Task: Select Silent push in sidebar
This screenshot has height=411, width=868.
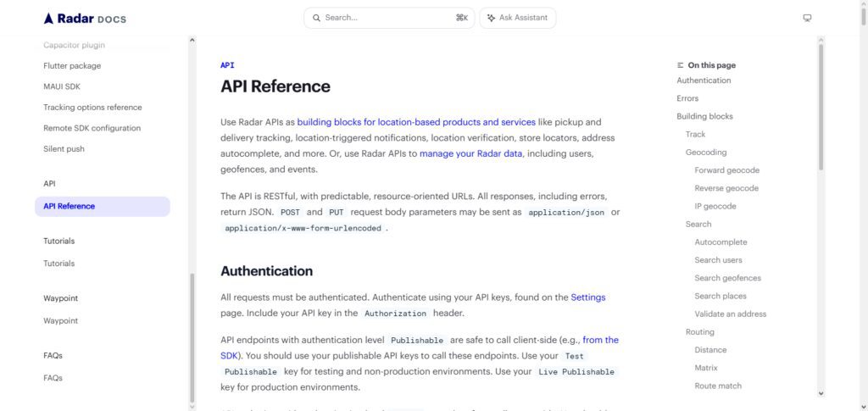Action: [64, 149]
